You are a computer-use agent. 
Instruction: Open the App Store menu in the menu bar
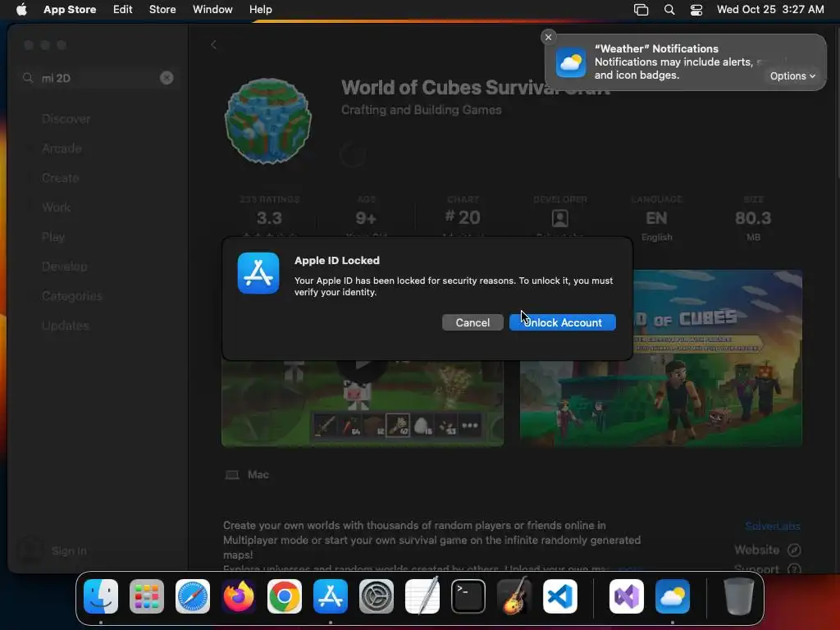pyautogui.click(x=70, y=10)
